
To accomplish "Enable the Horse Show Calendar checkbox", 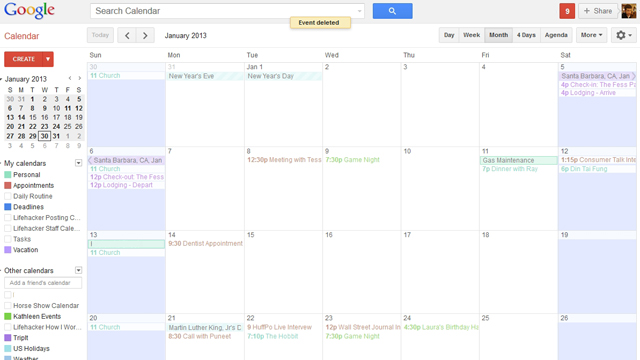I will [x=8, y=306].
